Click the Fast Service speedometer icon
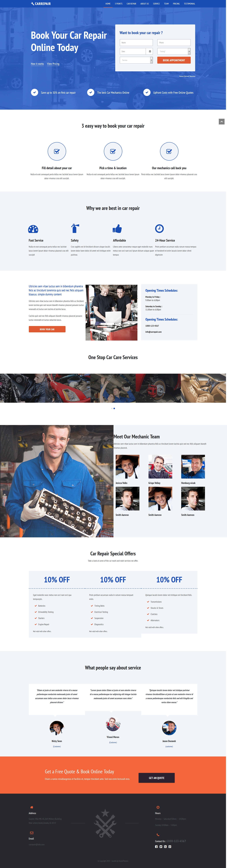This screenshot has height=868, width=227. point(33,229)
